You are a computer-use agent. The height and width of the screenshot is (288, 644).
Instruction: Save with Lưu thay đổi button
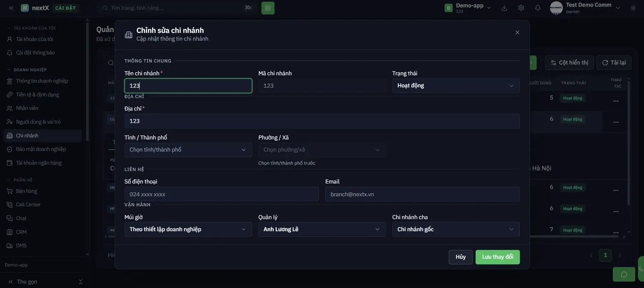click(498, 257)
